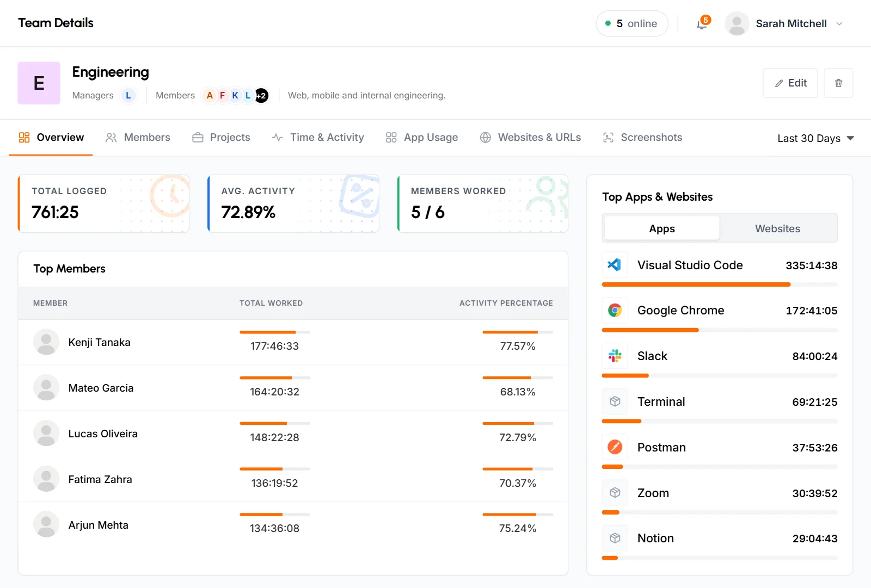
Task: Open the Last 30 Days date range dropdown
Action: tap(815, 138)
